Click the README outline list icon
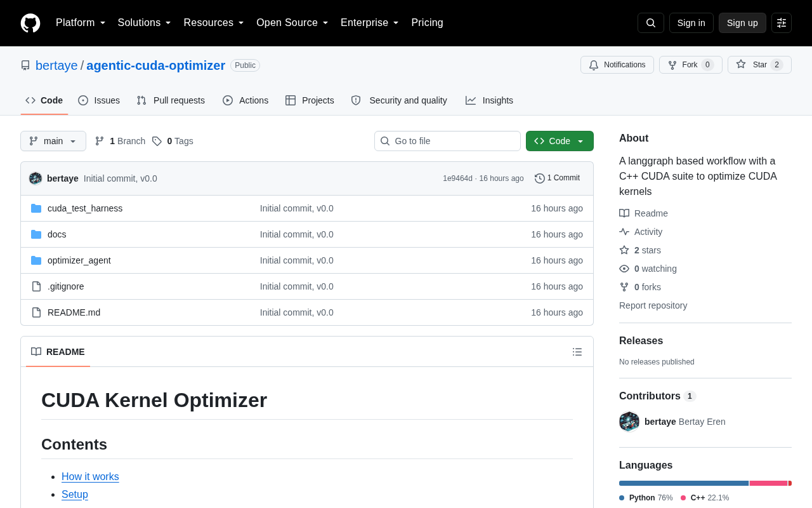Viewport: 812px width, 508px height. tap(577, 352)
